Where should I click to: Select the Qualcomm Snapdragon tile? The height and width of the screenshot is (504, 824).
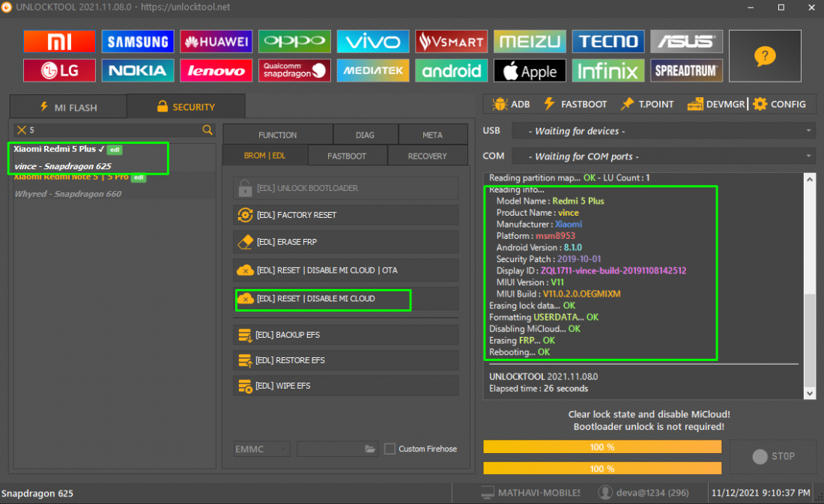coord(294,70)
